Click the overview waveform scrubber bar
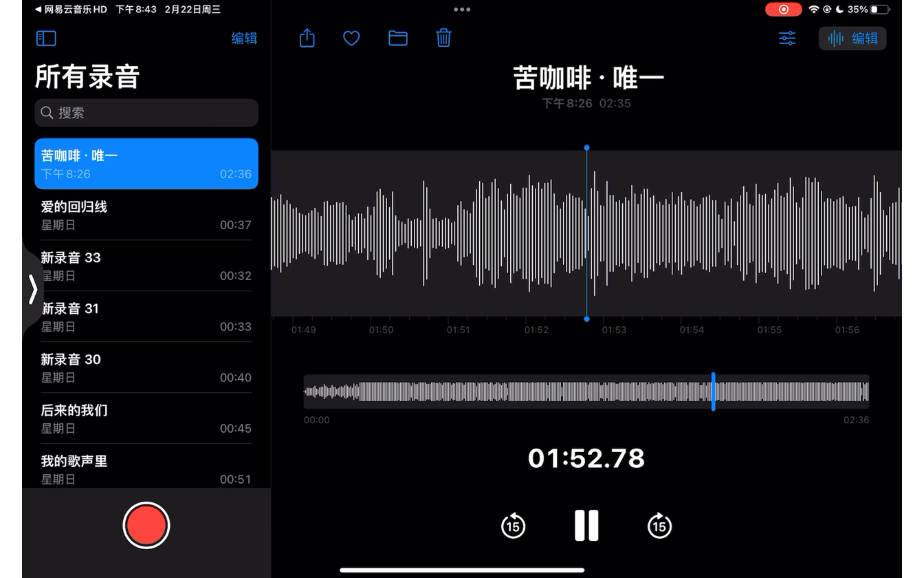Image resolution: width=924 pixels, height=578 pixels. 586,392
